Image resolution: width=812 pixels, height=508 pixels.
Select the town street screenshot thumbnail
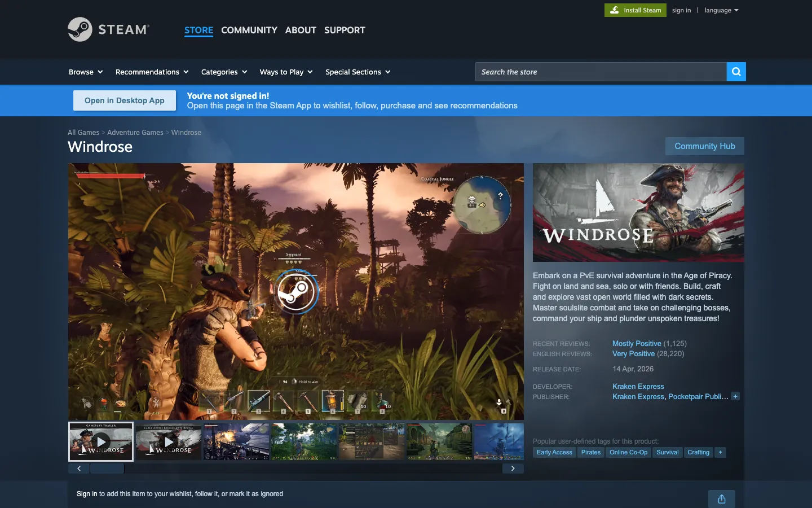pyautogui.click(x=439, y=441)
